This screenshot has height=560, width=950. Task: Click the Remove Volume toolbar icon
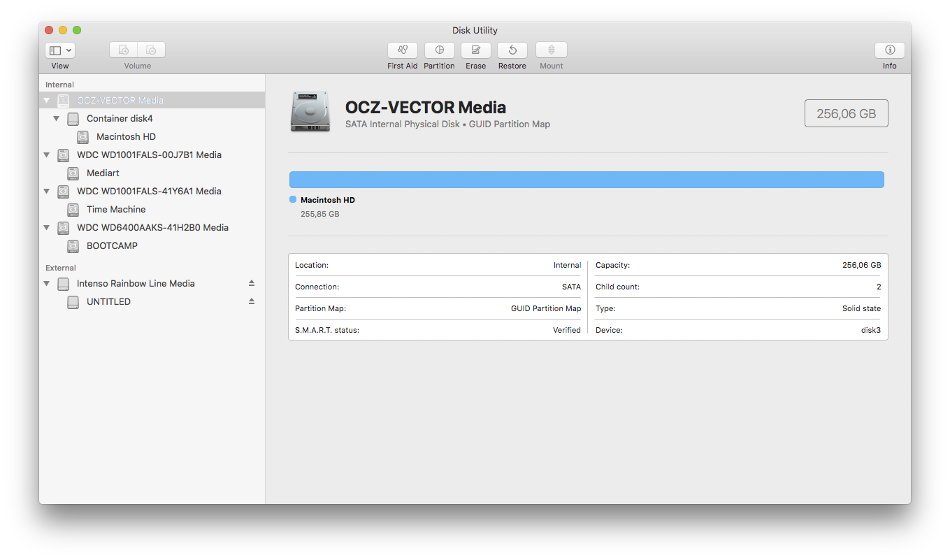point(151,50)
